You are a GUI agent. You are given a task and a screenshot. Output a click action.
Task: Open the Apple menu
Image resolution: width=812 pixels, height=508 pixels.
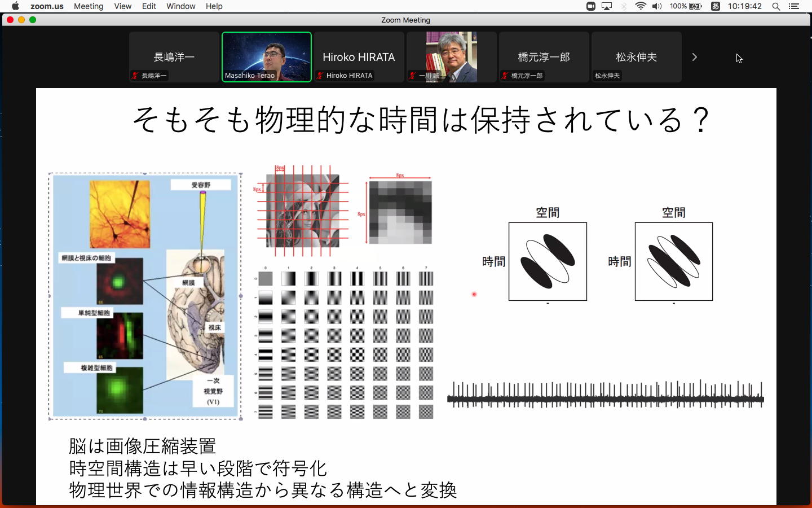point(15,6)
